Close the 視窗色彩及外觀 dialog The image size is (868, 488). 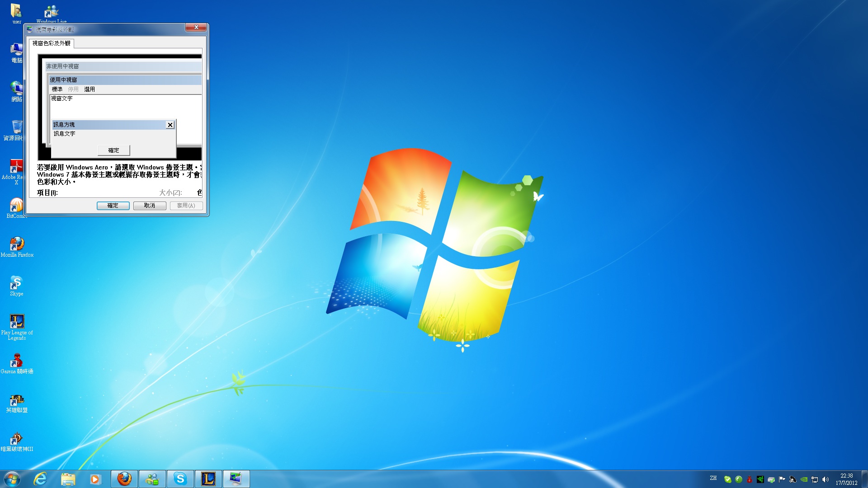[x=197, y=28]
